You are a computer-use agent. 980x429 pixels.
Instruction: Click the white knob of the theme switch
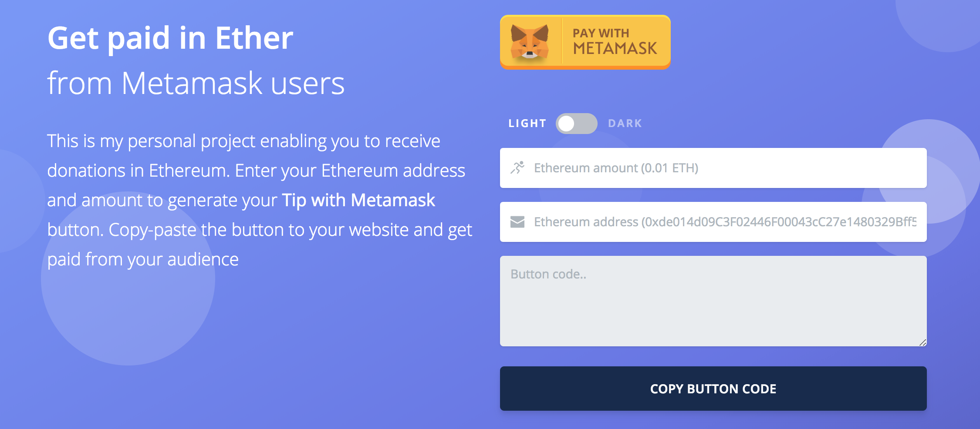566,124
